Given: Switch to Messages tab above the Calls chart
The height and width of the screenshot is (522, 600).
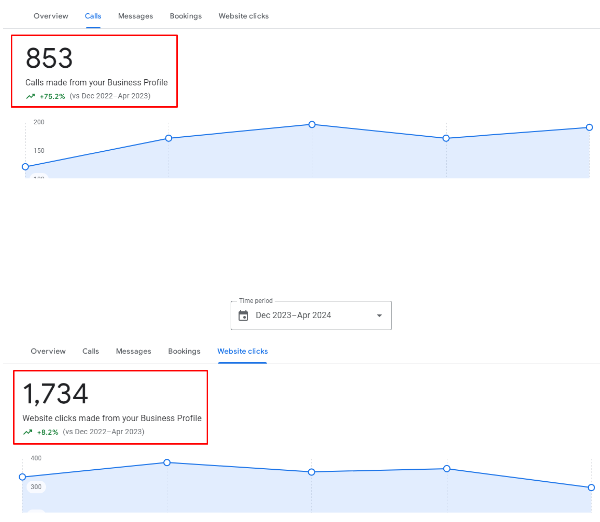Looking at the screenshot, I should [x=135, y=16].
